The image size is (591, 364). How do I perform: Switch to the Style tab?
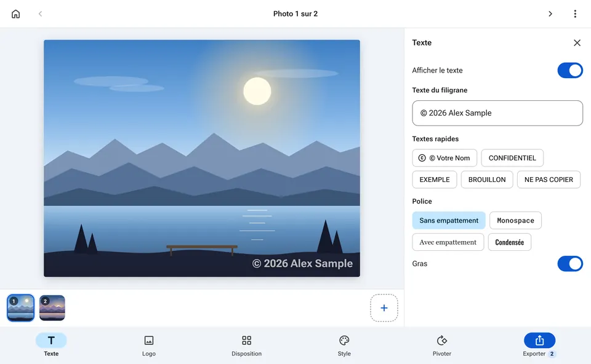pyautogui.click(x=344, y=345)
